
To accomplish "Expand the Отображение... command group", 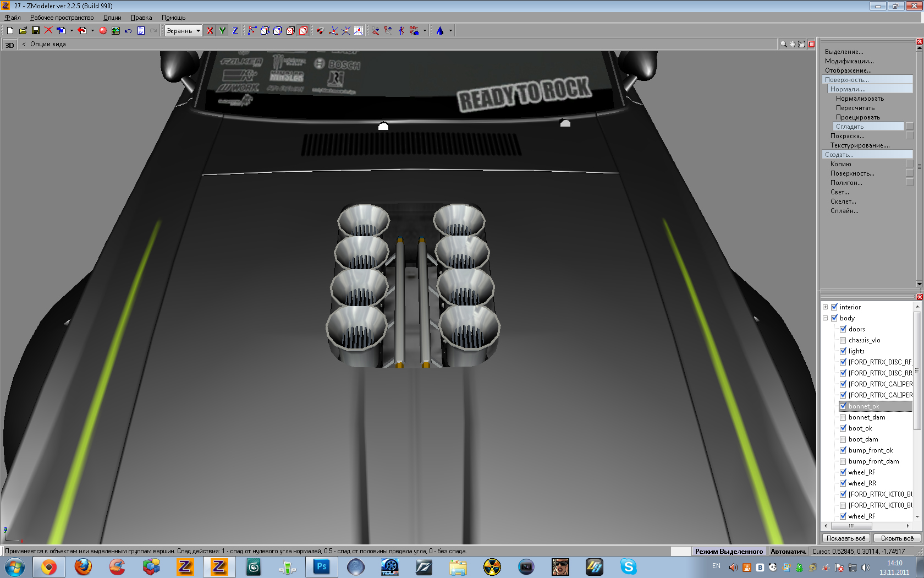I will click(848, 70).
